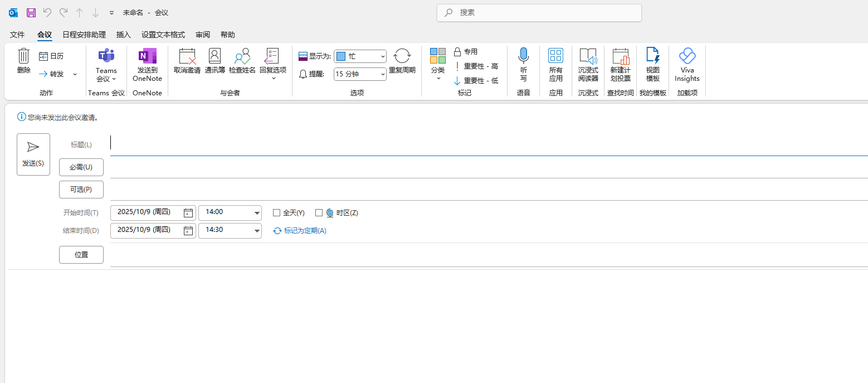Viewport: 868px width, 383px height.
Task: Click 发送到 OneNote icon
Action: (147, 56)
